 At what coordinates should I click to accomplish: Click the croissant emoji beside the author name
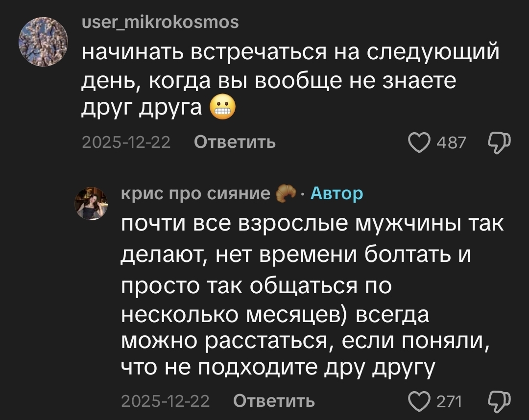tap(286, 193)
